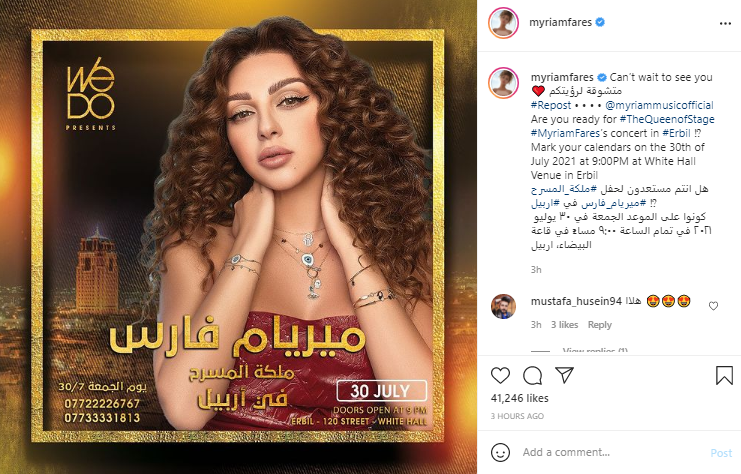This screenshot has height=474, width=741.
Task: Save the post with the bookmark icon
Action: (724, 376)
